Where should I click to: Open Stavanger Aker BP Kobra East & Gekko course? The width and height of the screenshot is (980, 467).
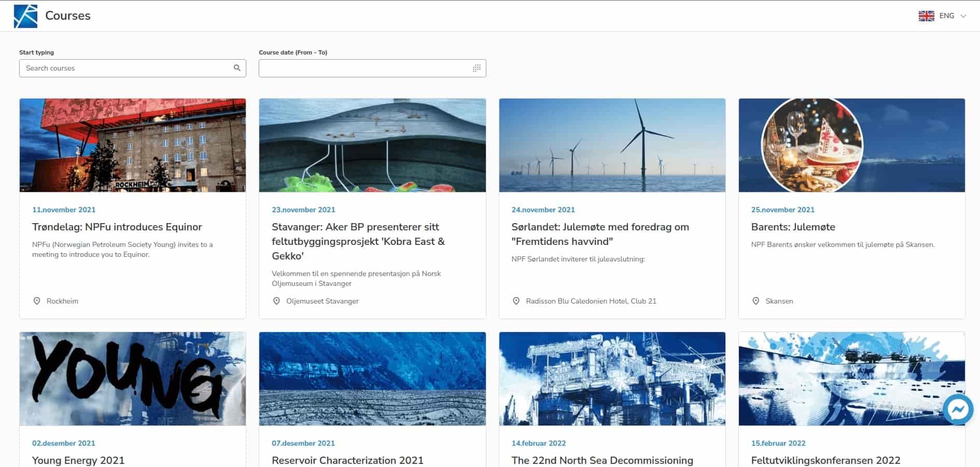pyautogui.click(x=358, y=241)
